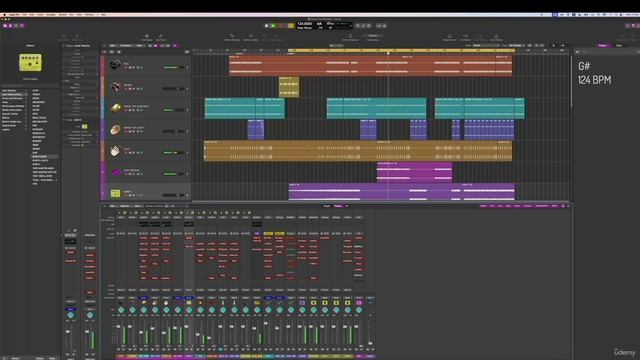Adjust the clap track's volume slider
Image resolution: width=640 pixels, height=360 pixels.
[173, 153]
